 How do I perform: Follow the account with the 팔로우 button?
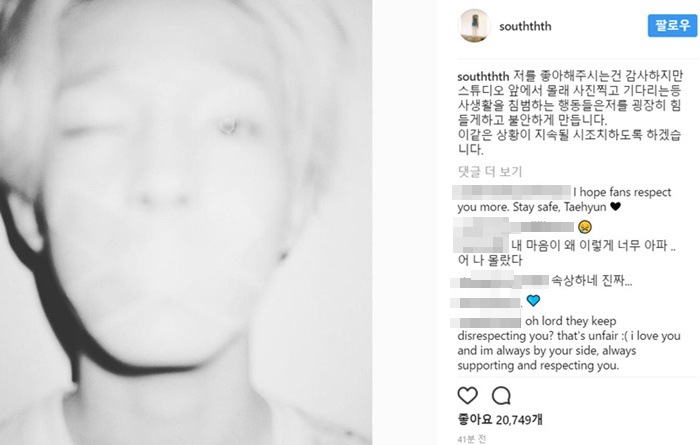click(672, 25)
